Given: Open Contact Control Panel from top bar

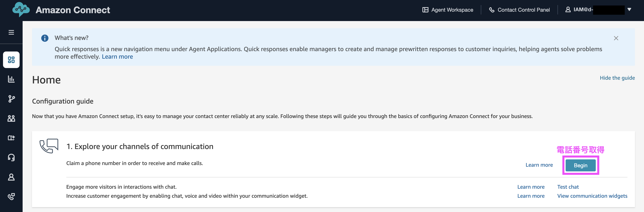Looking at the screenshot, I should (519, 10).
